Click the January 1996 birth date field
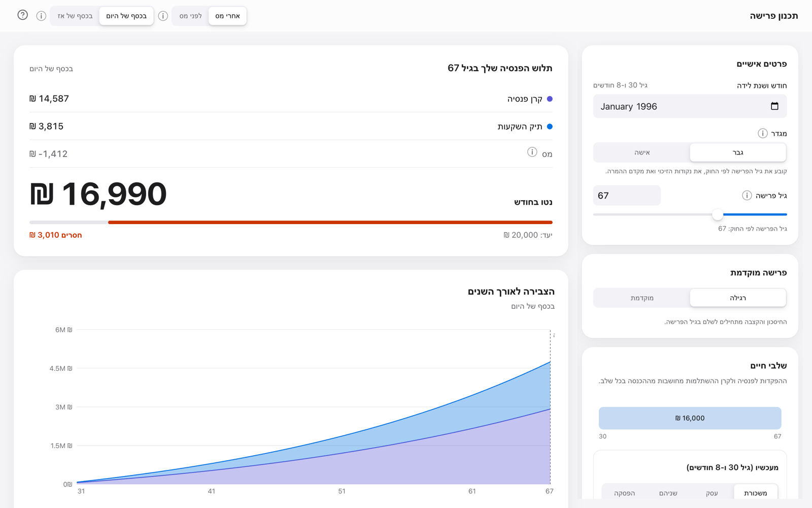This screenshot has width=812, height=508. tap(690, 106)
